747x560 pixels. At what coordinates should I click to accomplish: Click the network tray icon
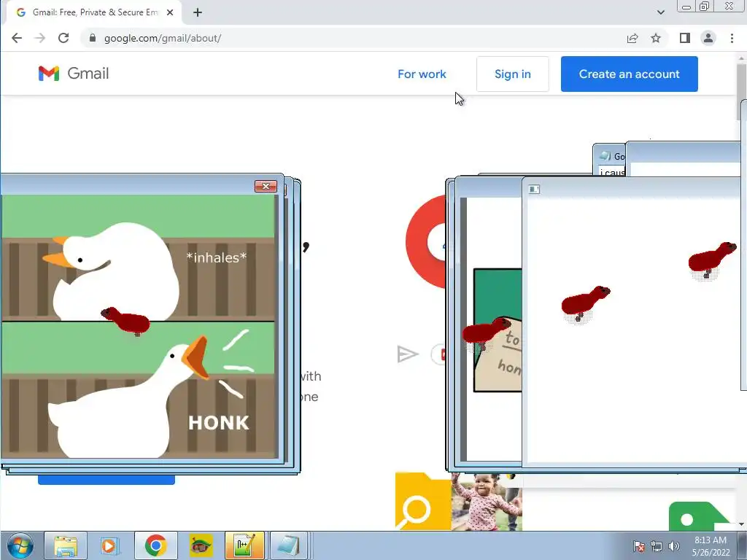point(657,546)
